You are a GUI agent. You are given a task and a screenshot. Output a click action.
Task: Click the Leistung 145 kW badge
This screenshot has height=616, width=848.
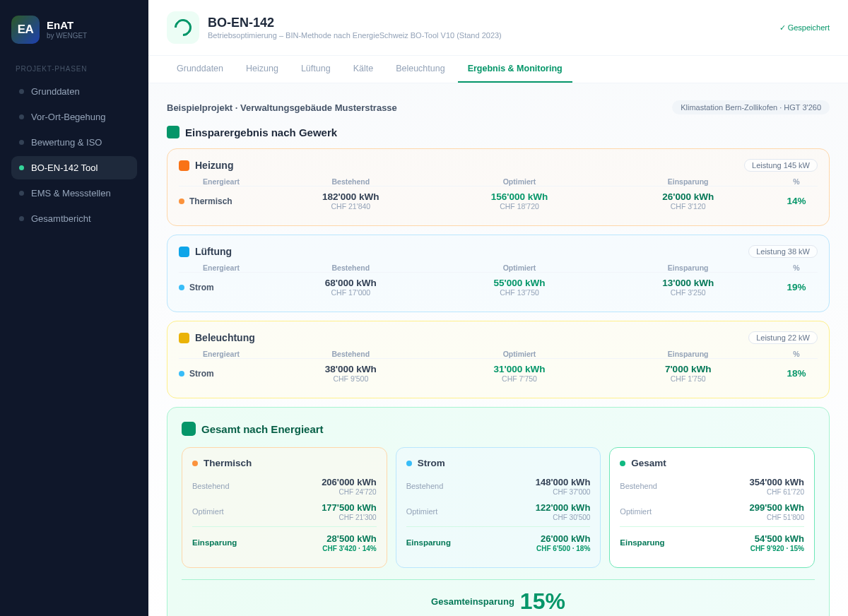coord(781,165)
